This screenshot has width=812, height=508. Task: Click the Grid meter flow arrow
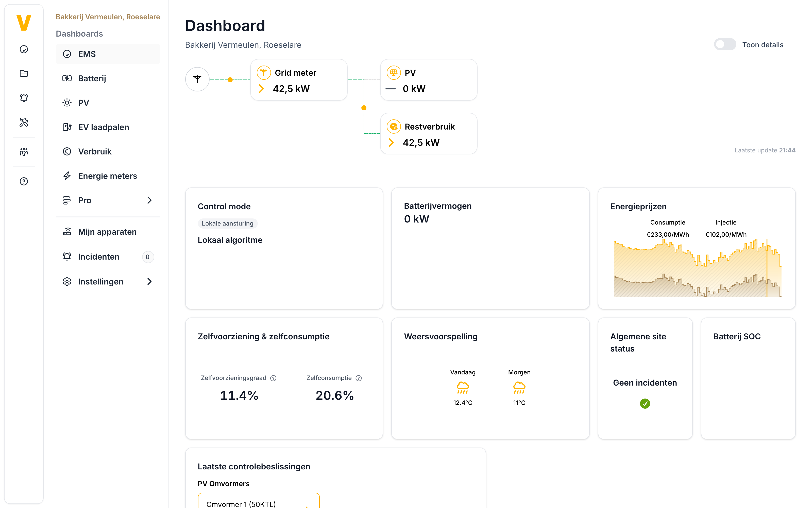pos(261,89)
